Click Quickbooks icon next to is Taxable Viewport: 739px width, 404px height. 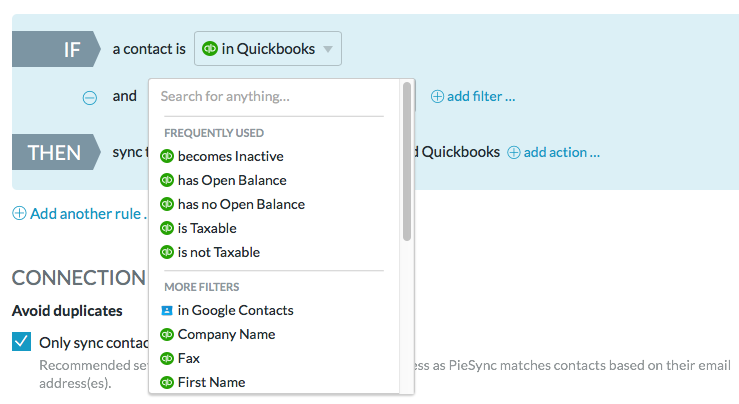point(167,228)
